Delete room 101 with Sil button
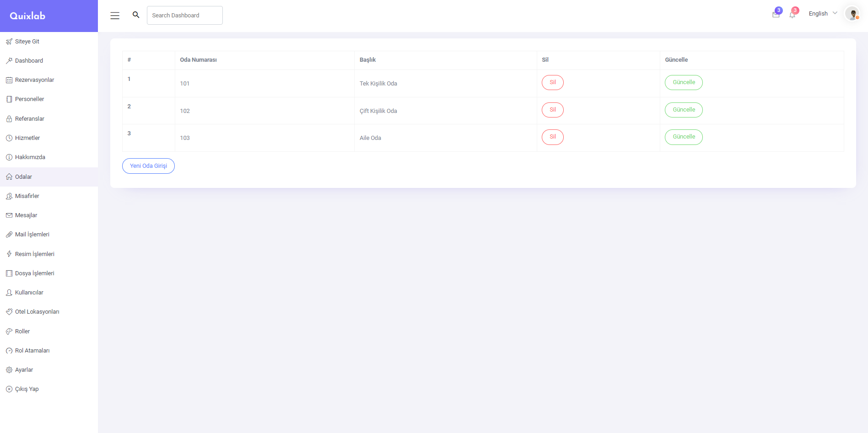 click(x=553, y=82)
